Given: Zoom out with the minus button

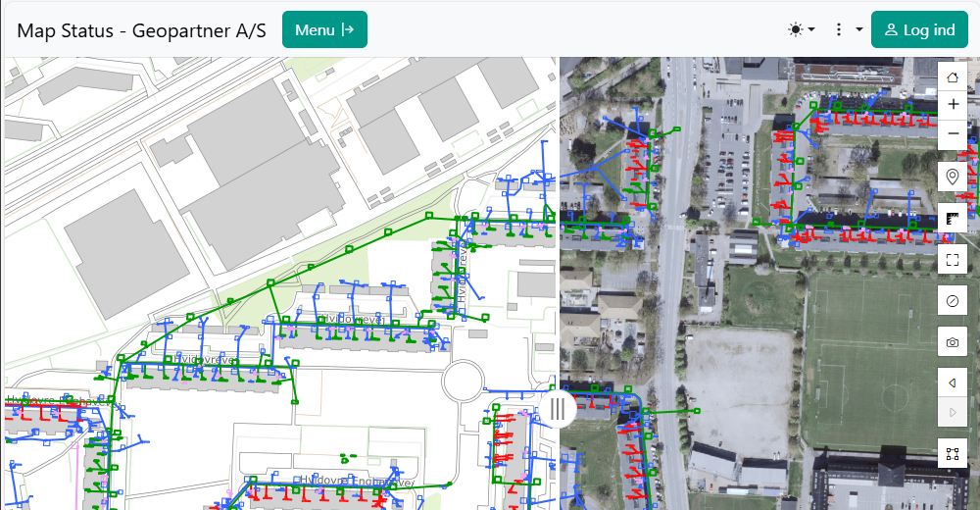Looking at the screenshot, I should 953,133.
